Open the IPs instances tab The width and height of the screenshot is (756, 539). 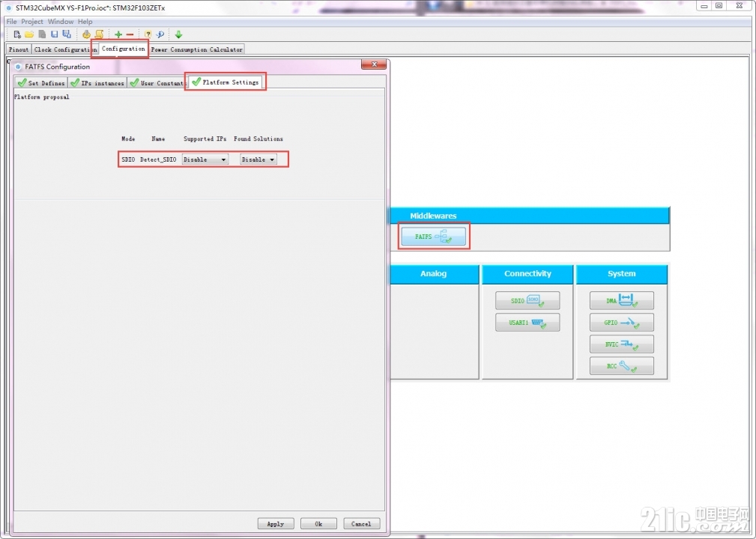(97, 83)
